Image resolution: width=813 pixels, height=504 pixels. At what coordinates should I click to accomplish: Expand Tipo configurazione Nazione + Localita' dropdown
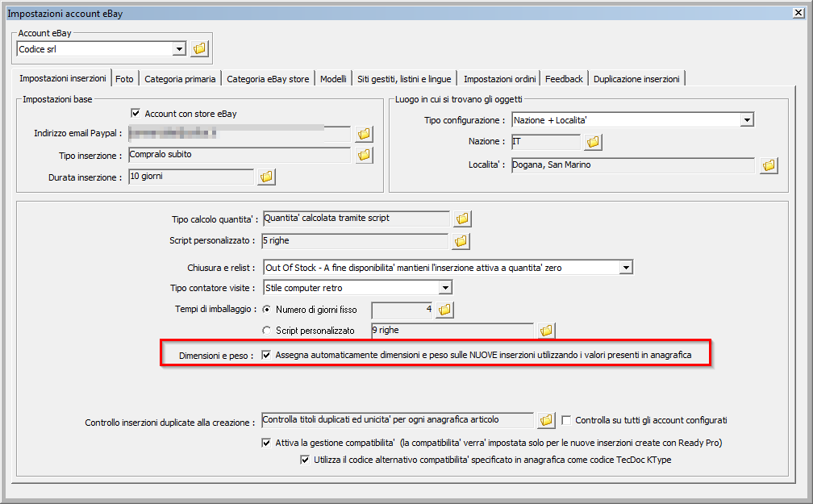tap(746, 120)
